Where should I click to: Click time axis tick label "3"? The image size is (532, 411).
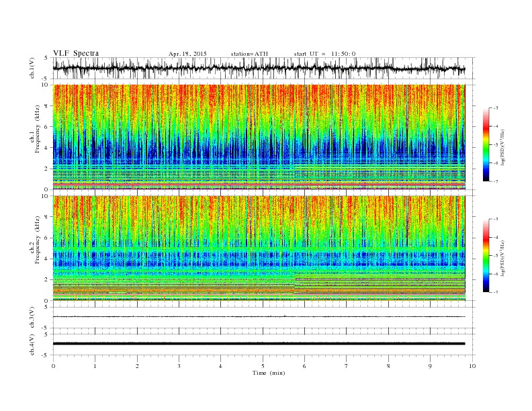pos(179,366)
